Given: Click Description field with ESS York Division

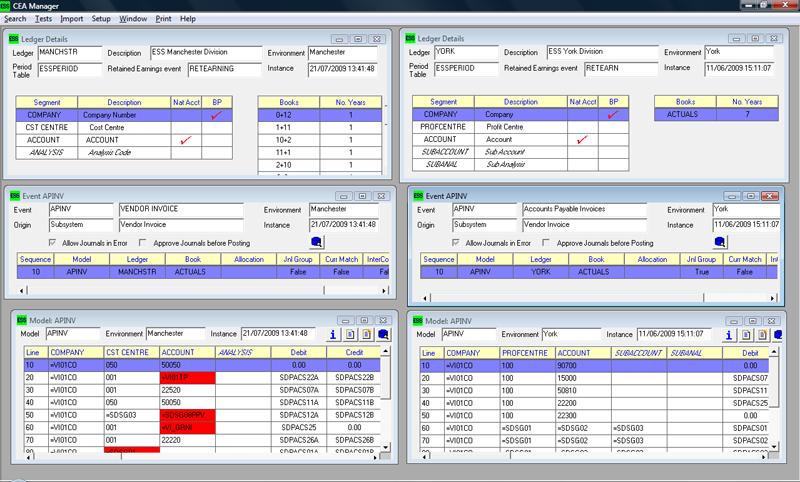Looking at the screenshot, I should point(603,52).
